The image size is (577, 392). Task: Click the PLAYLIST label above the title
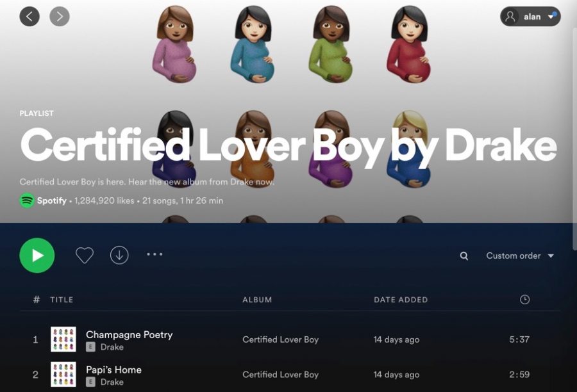click(x=37, y=113)
